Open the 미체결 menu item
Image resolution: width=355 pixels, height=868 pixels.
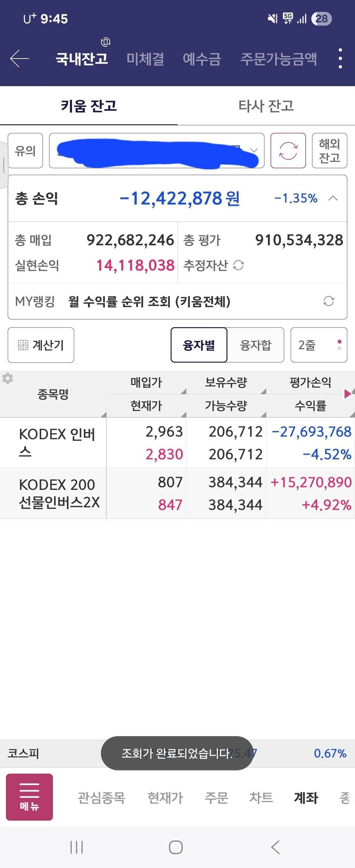(x=145, y=59)
